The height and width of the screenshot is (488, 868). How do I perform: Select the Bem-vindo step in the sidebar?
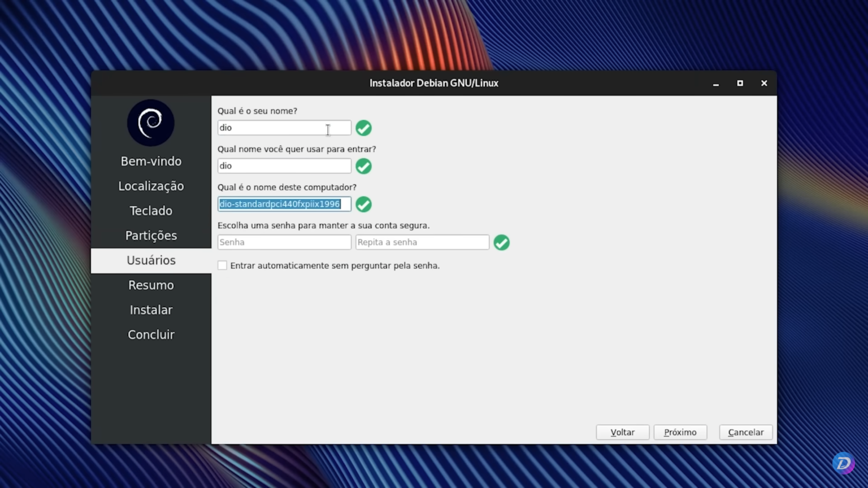pos(150,161)
